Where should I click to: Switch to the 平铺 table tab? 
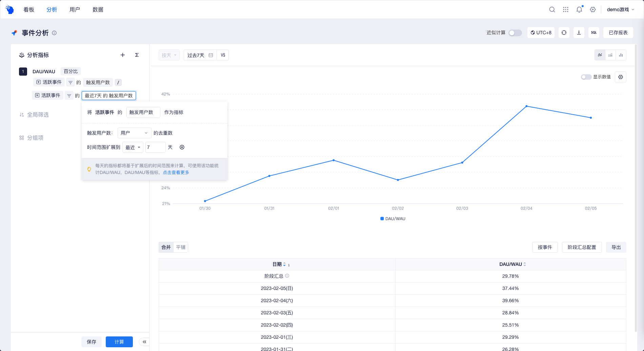181,247
